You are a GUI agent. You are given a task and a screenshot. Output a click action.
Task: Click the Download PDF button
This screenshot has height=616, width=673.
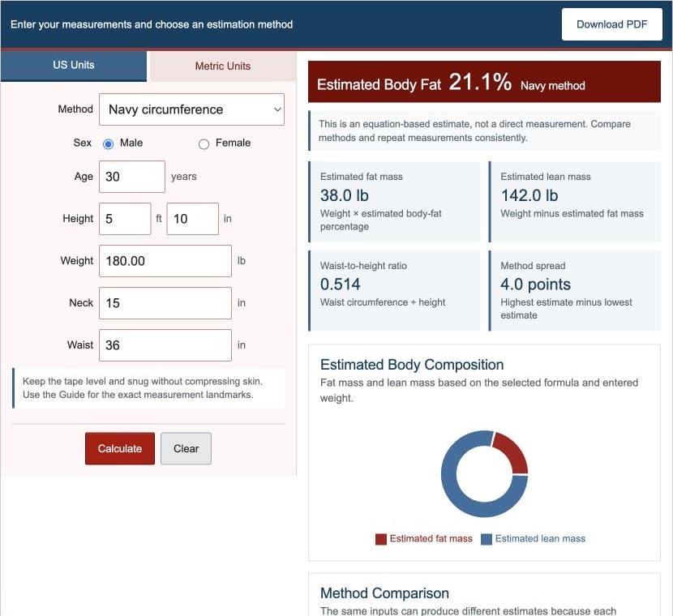611,24
